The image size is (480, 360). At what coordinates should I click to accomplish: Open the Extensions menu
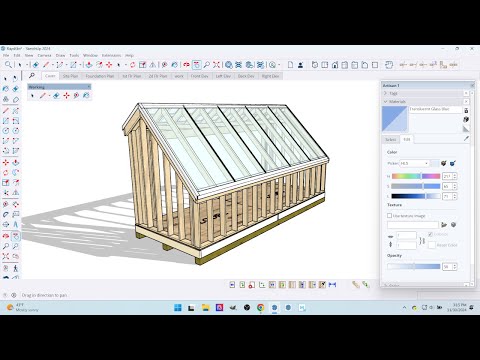click(x=111, y=55)
